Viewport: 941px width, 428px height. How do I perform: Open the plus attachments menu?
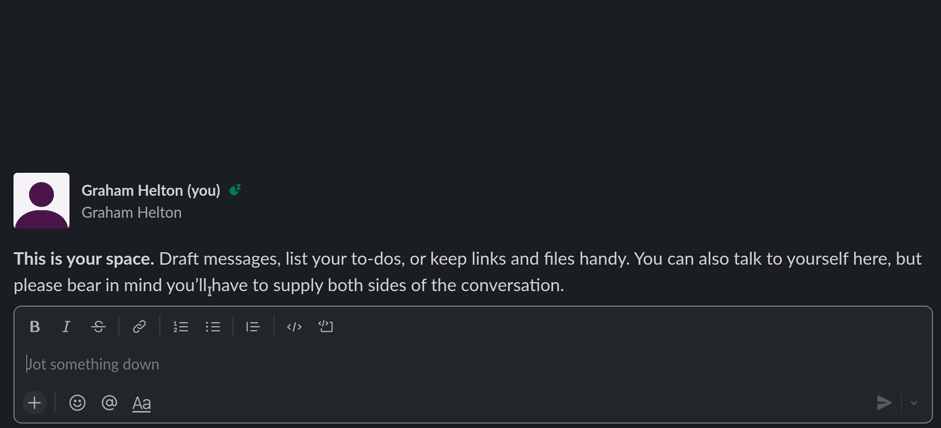pyautogui.click(x=34, y=402)
